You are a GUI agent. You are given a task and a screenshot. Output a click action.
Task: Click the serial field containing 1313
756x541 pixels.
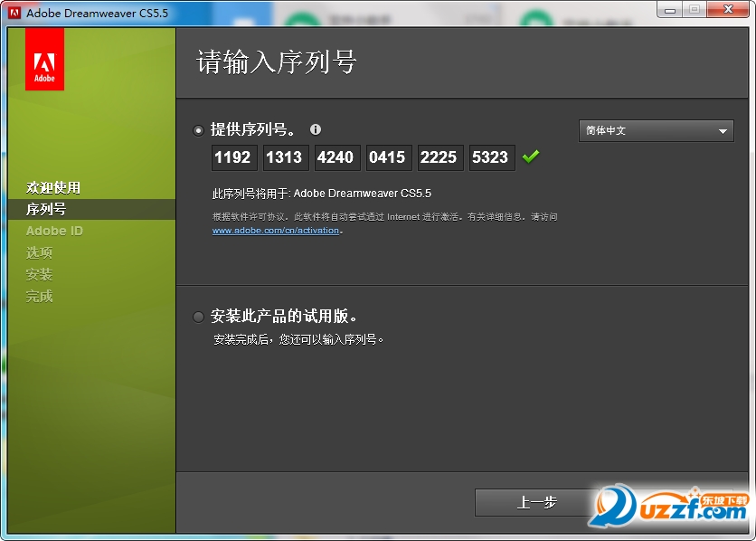pos(286,157)
